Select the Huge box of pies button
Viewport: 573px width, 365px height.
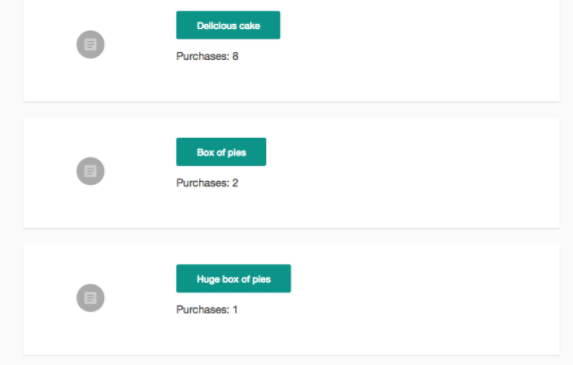[234, 278]
